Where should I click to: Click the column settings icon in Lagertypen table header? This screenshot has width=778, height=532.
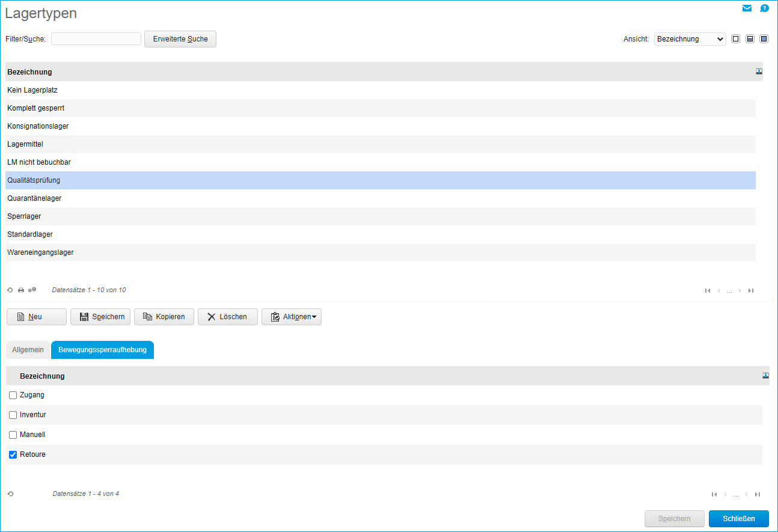pyautogui.click(x=759, y=72)
